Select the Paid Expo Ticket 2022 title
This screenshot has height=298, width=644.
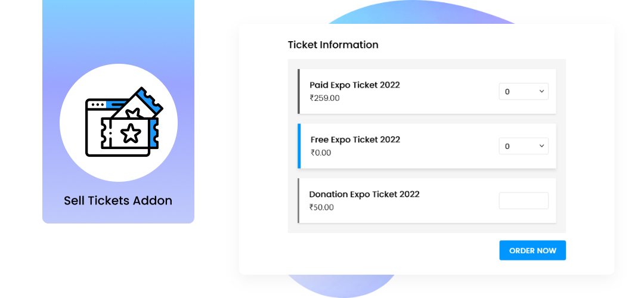(354, 85)
